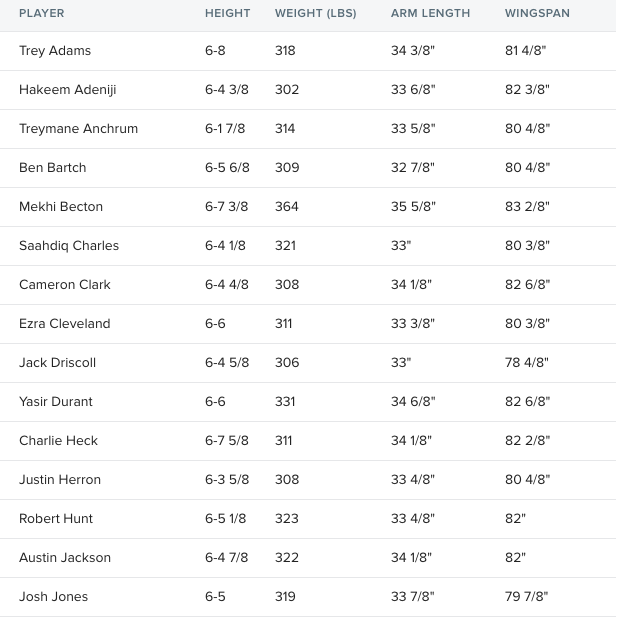
Task: Select Austin Jackson name
Action: point(65,558)
